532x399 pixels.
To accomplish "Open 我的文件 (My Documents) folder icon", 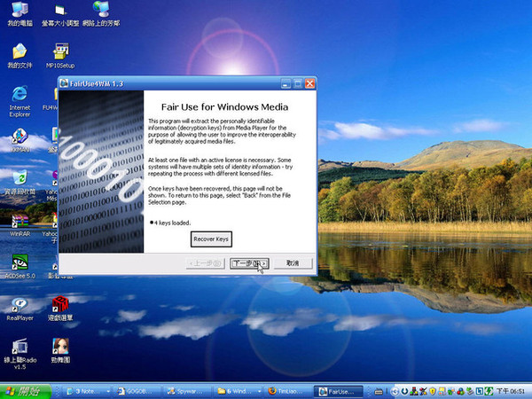I will click(20, 56).
